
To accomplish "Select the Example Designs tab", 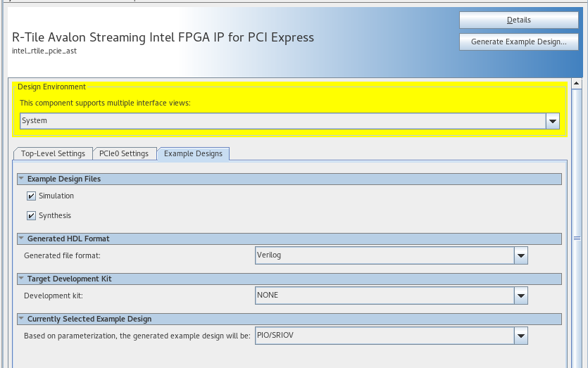I will (x=193, y=154).
